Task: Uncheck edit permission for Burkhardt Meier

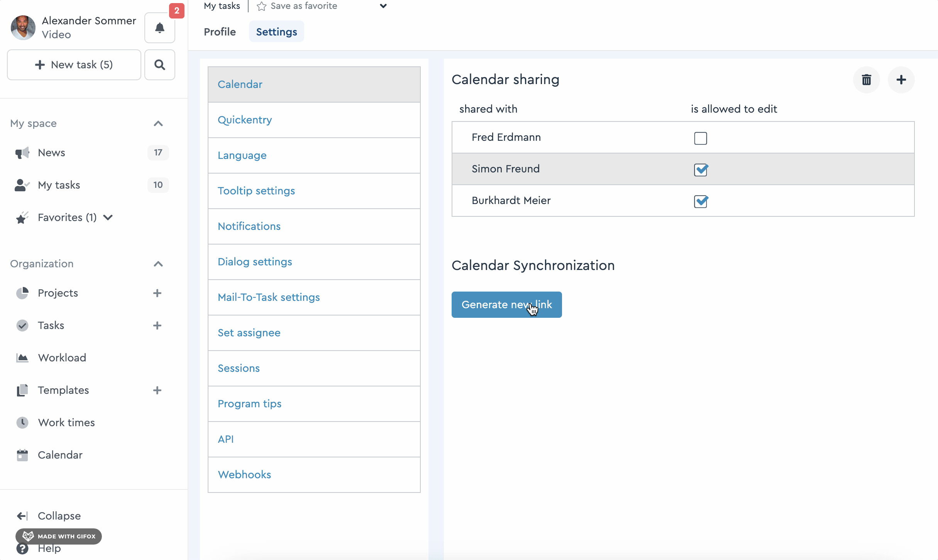Action: click(701, 201)
